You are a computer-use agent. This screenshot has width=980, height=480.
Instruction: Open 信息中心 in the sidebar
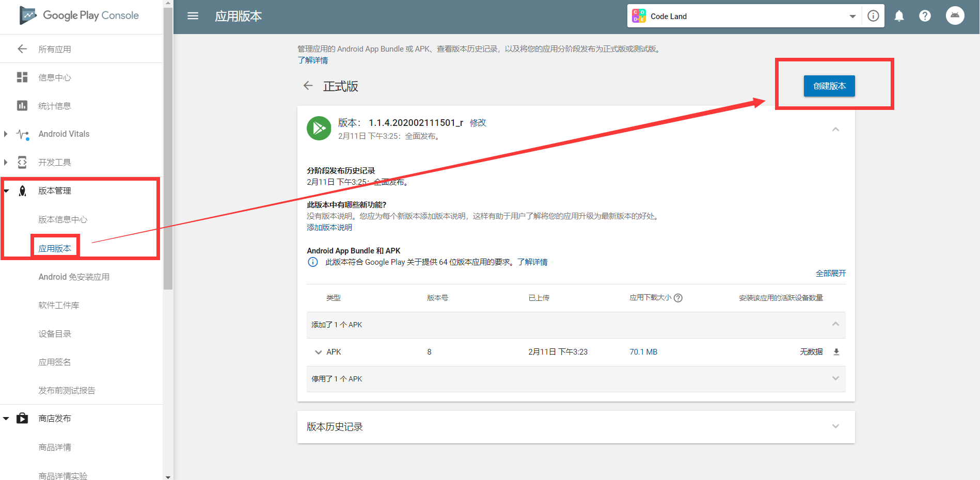55,77
